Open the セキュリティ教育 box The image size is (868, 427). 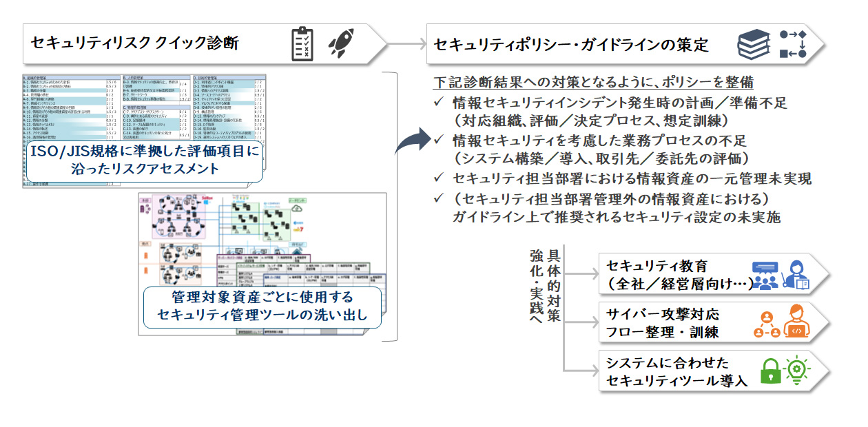coord(675,274)
